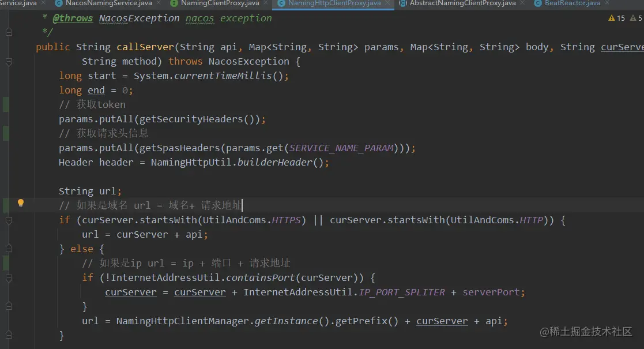
Task: Click the callServer method name
Action: [145, 47]
